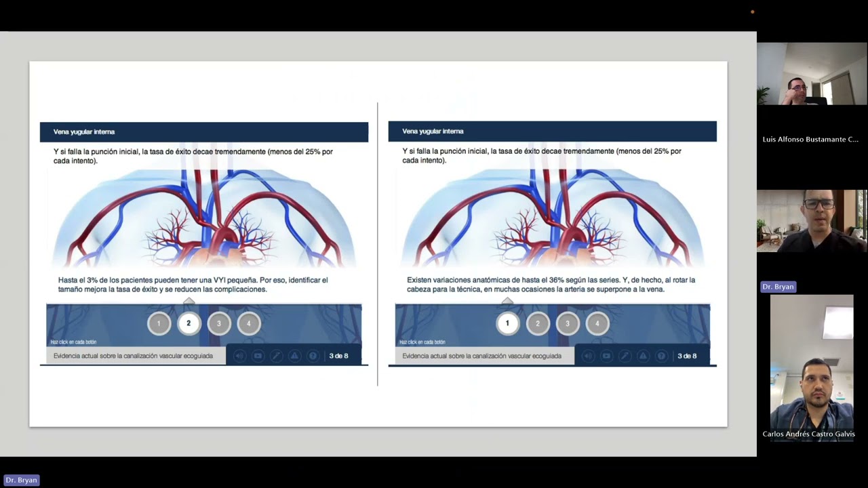The height and width of the screenshot is (488, 868).
Task: Select Carlos Andrés Castro Galvis's video tile
Action: pyautogui.click(x=812, y=368)
